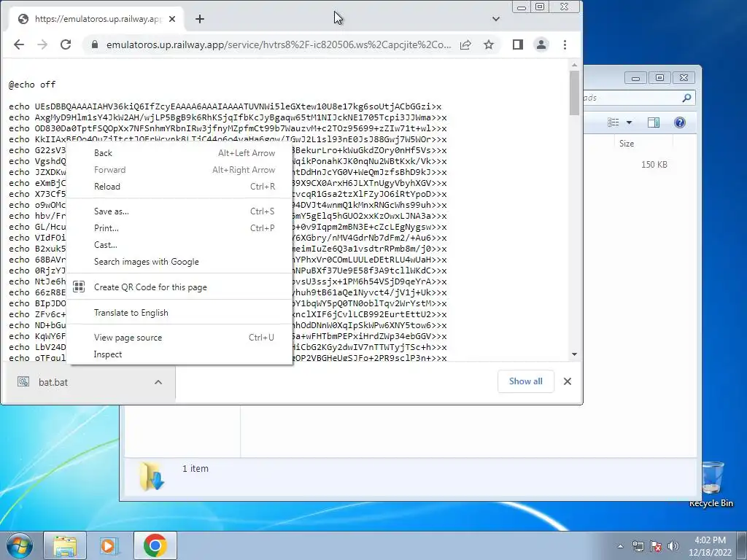This screenshot has width=747, height=560.
Task: Open Windows Explorer from the taskbar
Action: point(65,545)
